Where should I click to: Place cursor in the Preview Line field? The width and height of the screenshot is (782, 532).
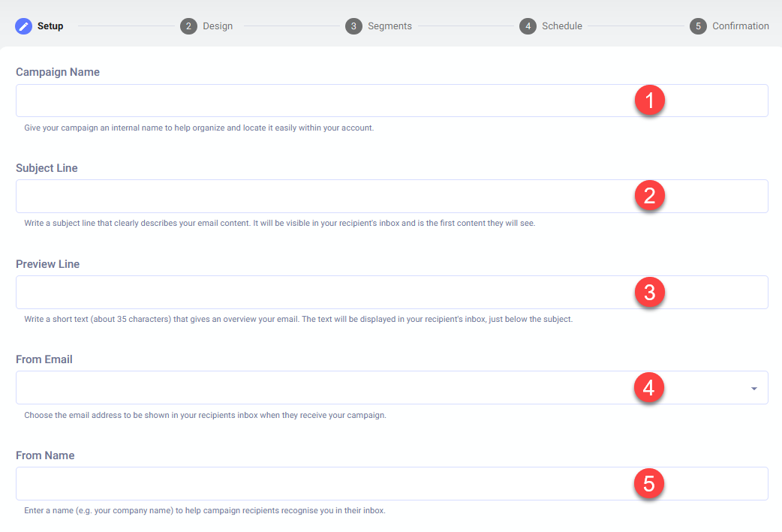(x=315, y=292)
